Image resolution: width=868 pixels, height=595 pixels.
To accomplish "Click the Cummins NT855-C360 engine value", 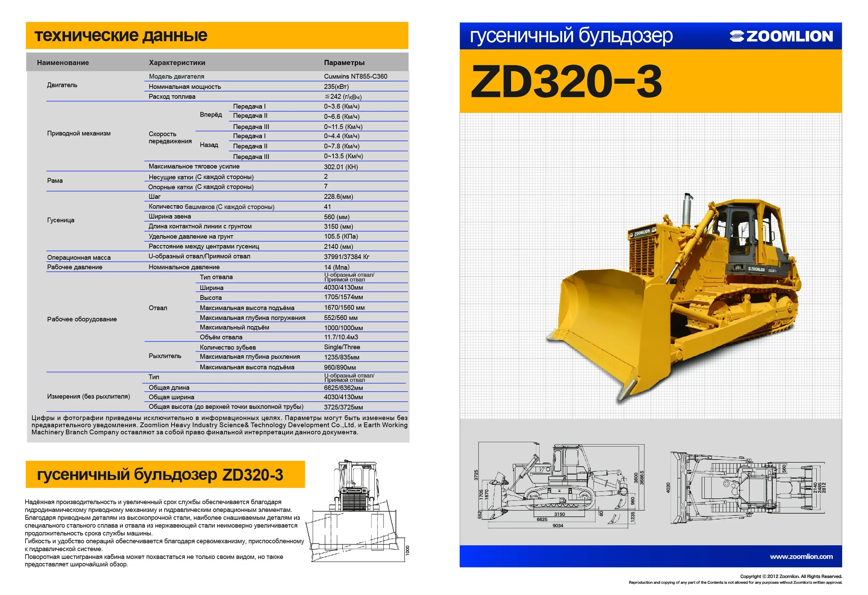I will (355, 76).
